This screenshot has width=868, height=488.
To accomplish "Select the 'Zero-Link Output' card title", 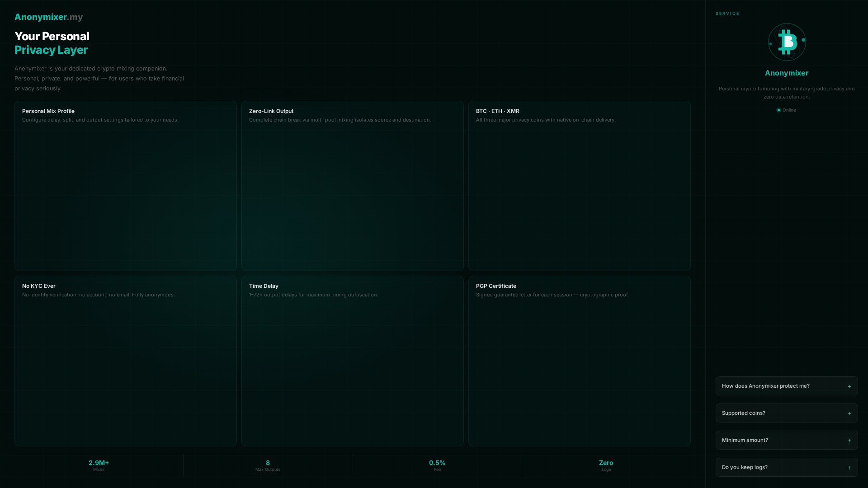I will pos(271,111).
